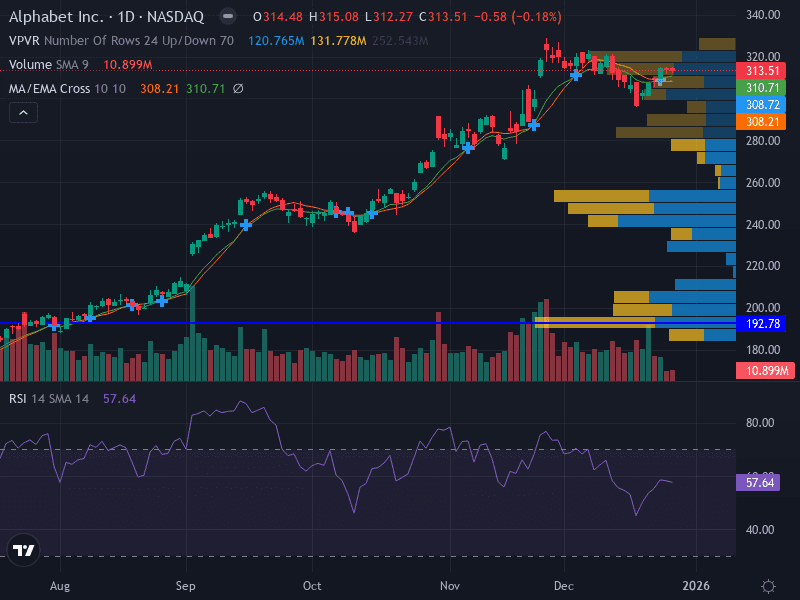Click the MA value 308.21 in legend
The width and height of the screenshot is (800, 600).
point(160,89)
